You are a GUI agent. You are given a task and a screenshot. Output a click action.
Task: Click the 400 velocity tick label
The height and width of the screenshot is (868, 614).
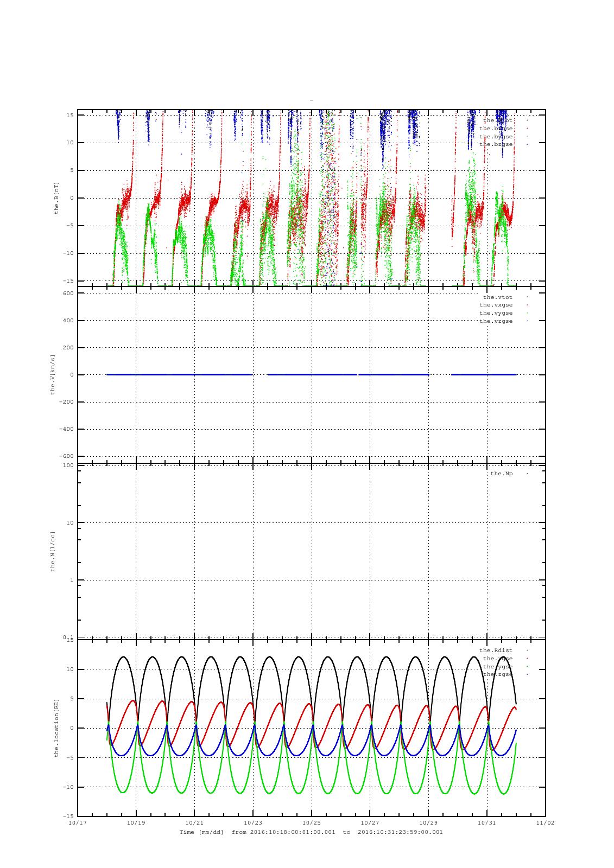click(x=68, y=321)
